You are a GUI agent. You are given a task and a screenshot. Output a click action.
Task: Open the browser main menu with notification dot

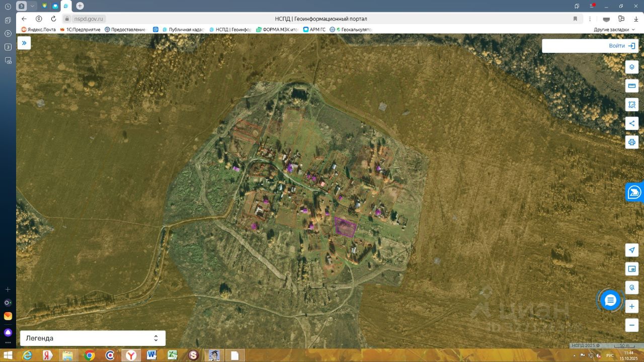point(592,6)
